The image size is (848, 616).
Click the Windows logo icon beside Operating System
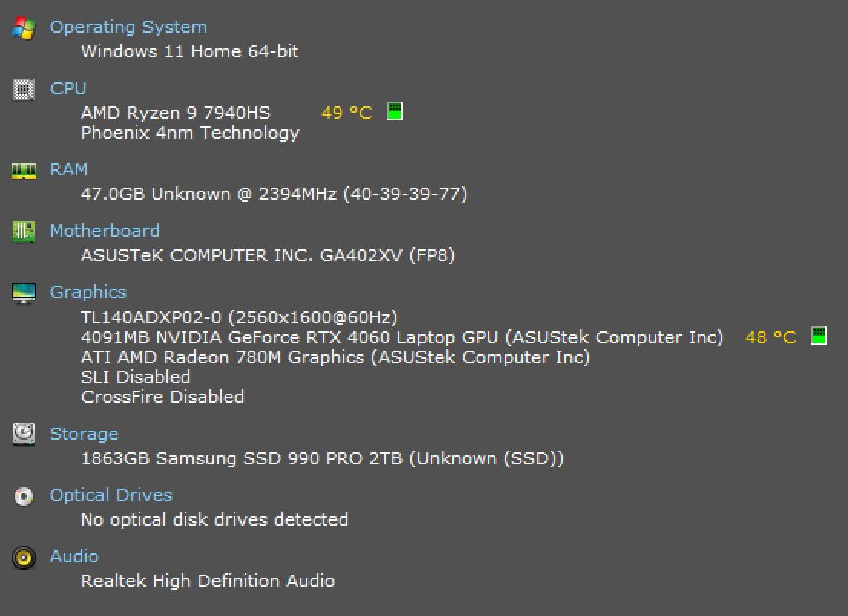(x=24, y=28)
